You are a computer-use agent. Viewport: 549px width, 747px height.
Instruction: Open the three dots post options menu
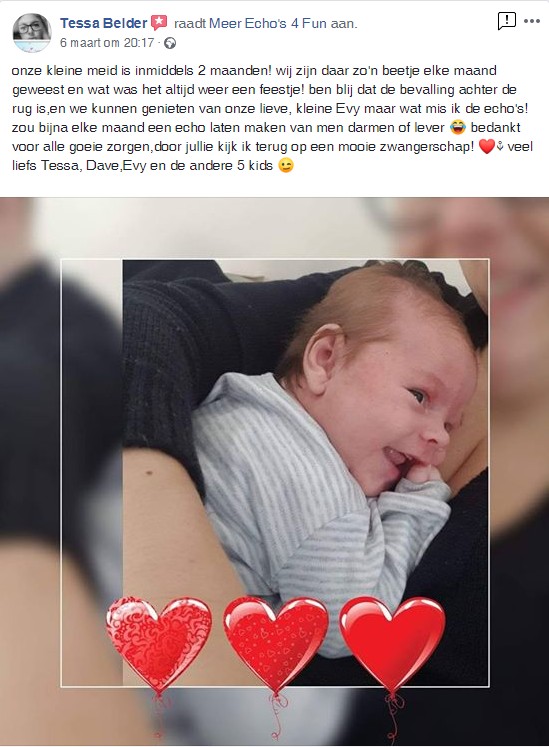532,21
